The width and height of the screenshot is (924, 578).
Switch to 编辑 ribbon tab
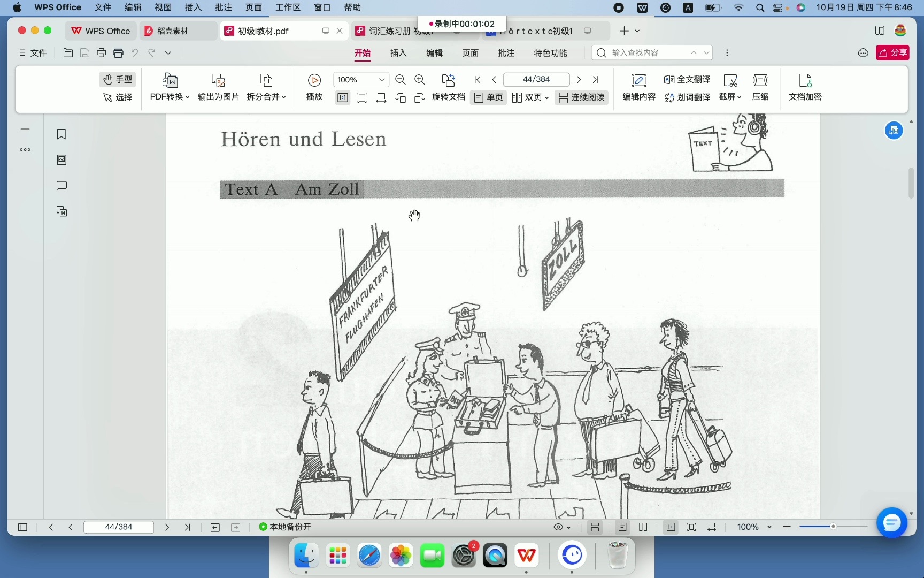click(x=434, y=52)
